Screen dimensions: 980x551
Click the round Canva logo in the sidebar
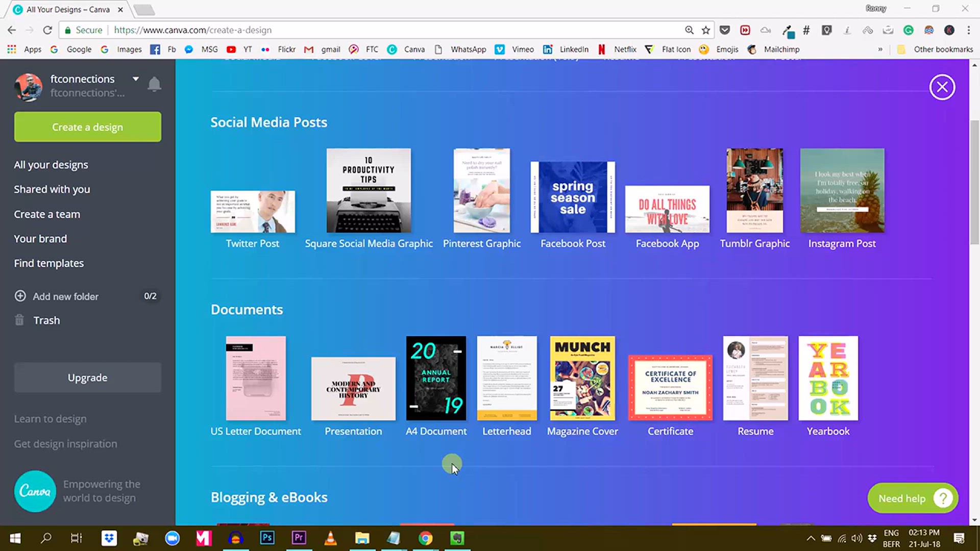point(35,491)
